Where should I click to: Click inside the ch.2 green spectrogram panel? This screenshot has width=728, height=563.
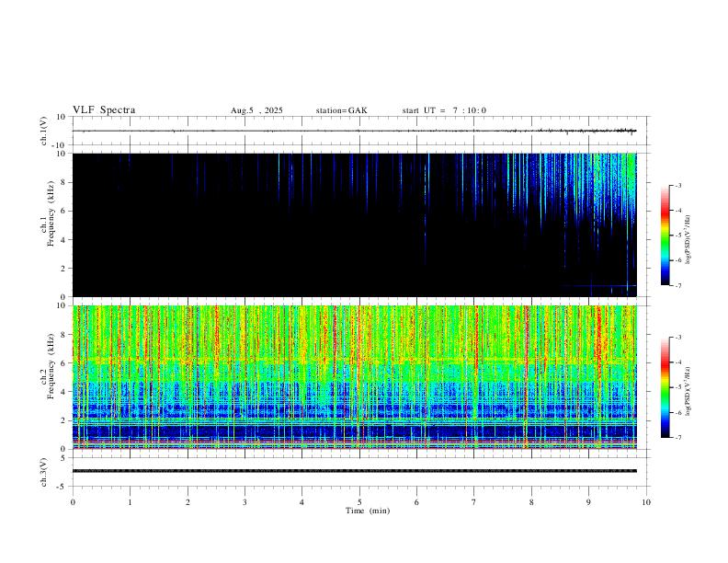[x=354, y=377]
